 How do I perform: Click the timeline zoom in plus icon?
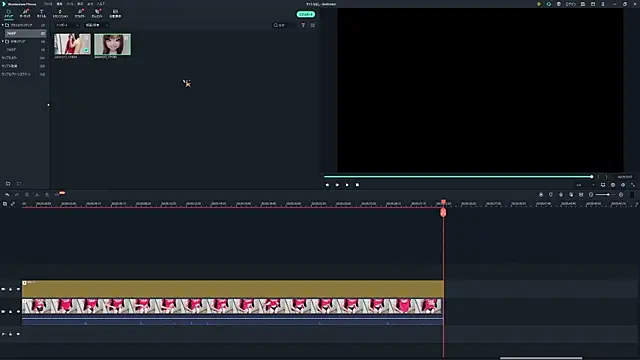(x=621, y=195)
